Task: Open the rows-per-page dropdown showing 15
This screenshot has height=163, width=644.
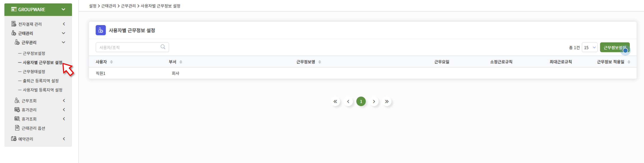Action: (x=589, y=47)
